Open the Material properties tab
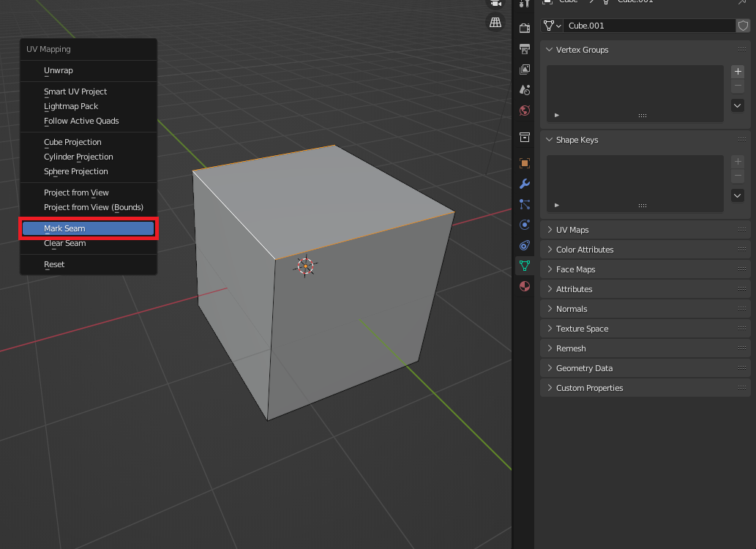Image resolution: width=756 pixels, height=549 pixels. (524, 286)
